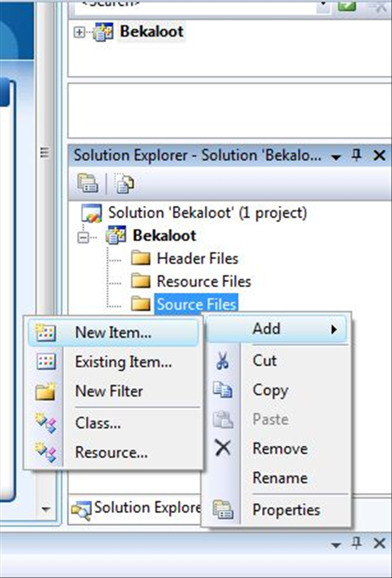Collapse the Bekaloot project node
392x578 pixels.
[x=83, y=238]
